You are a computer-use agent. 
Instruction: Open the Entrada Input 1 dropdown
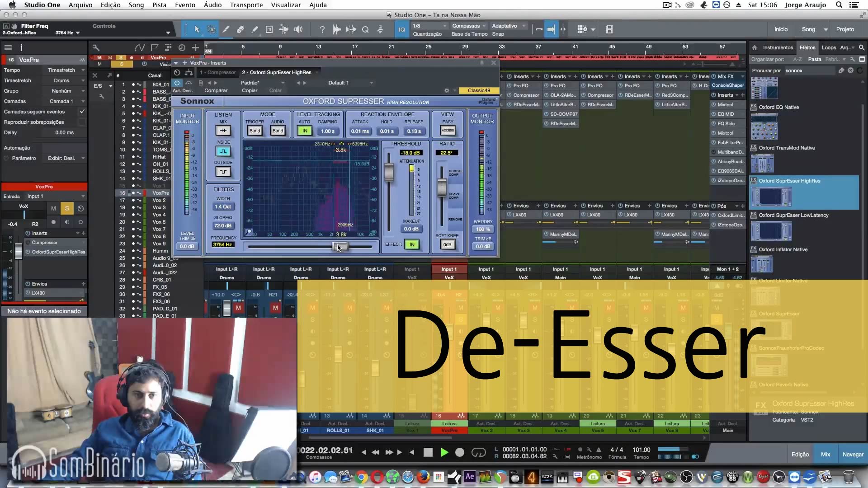[55, 196]
